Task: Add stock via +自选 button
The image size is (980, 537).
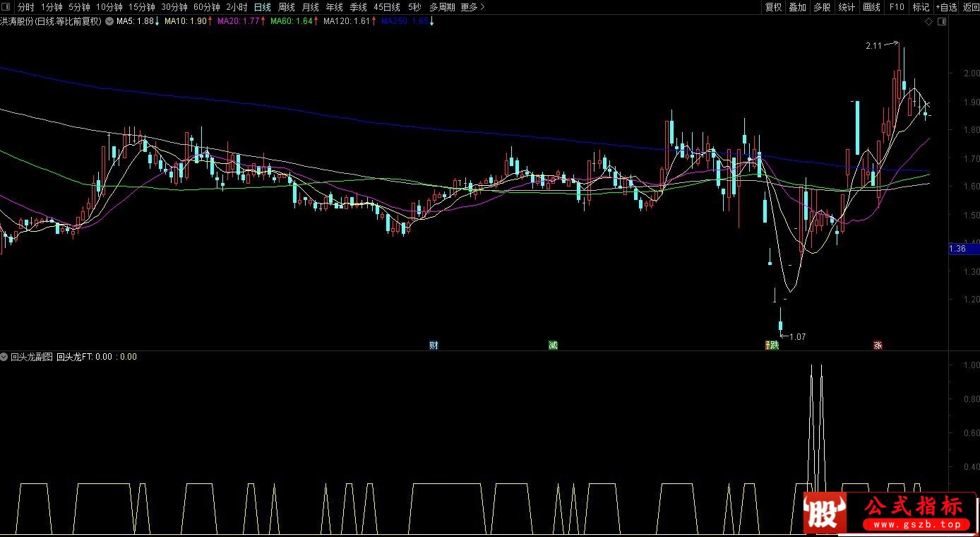Action: click(947, 7)
